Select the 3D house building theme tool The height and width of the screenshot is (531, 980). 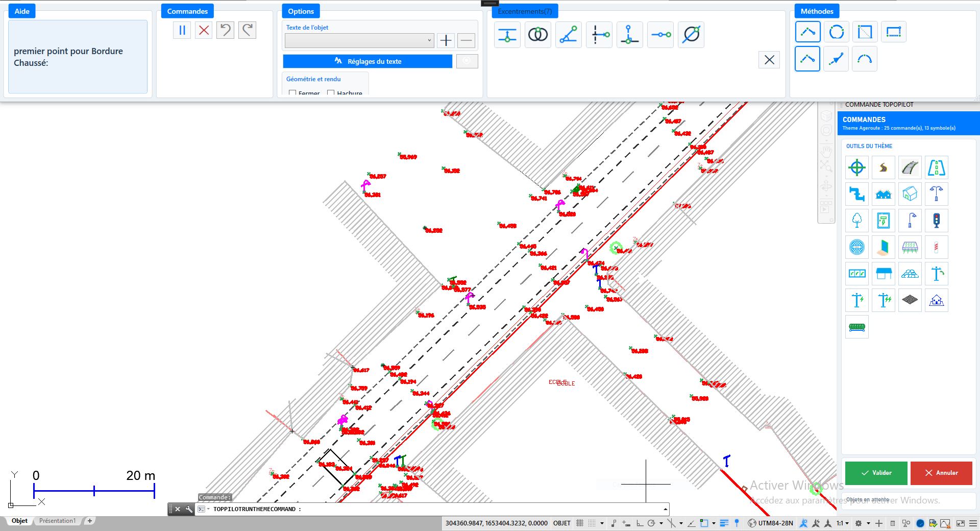tap(910, 194)
